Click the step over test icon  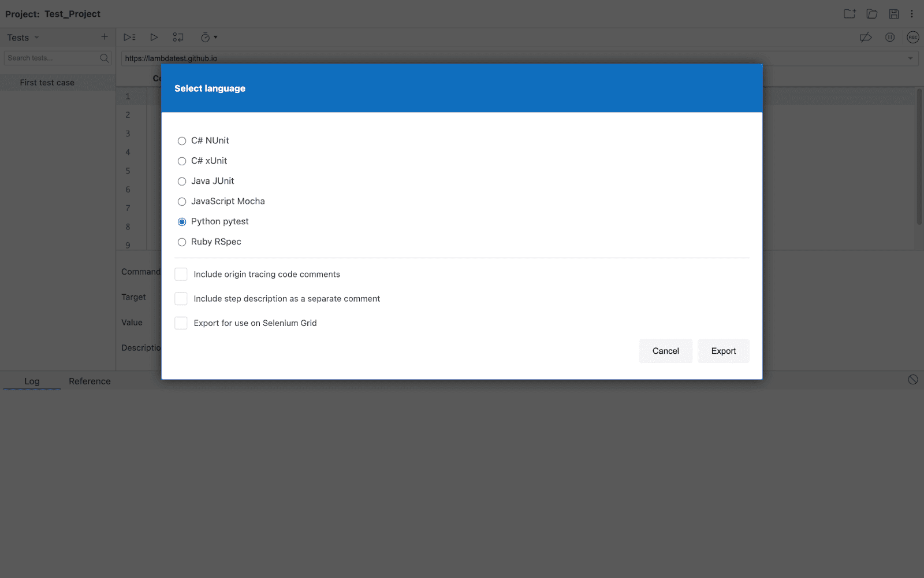point(178,37)
